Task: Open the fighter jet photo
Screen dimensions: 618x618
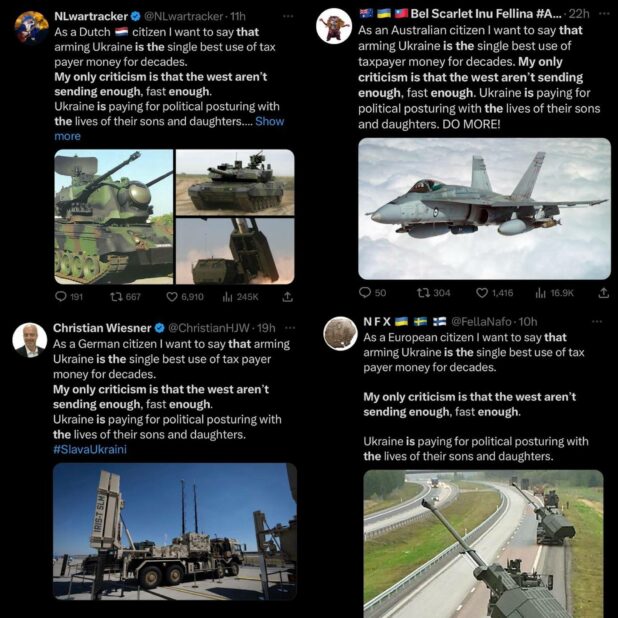Action: pyautogui.click(x=484, y=208)
